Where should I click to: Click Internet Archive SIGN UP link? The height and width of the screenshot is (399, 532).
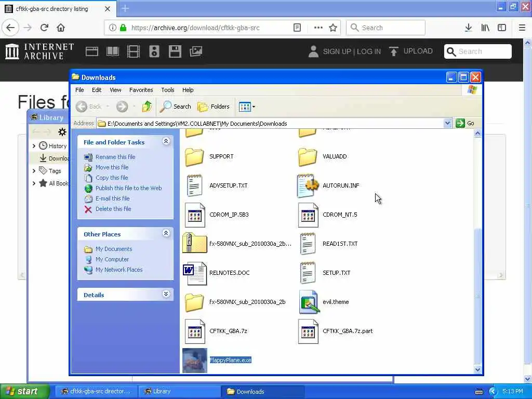[337, 51]
